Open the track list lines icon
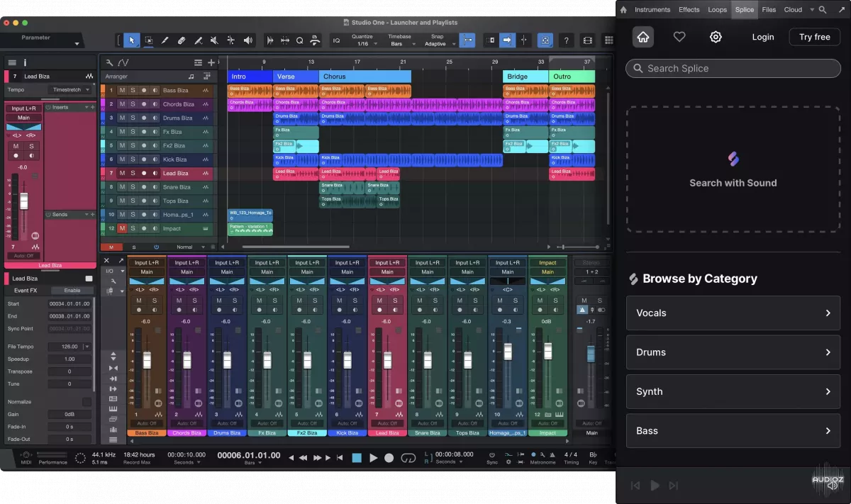 click(x=199, y=62)
